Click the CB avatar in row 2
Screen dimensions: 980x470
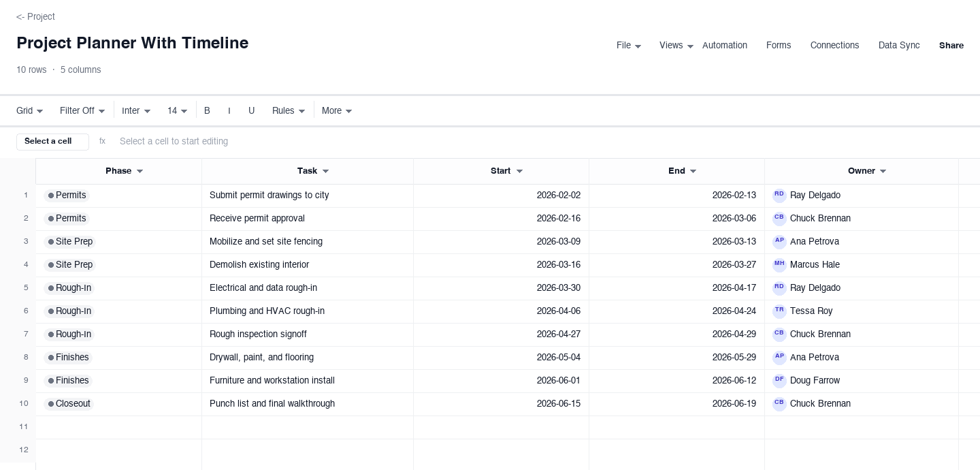(x=779, y=218)
